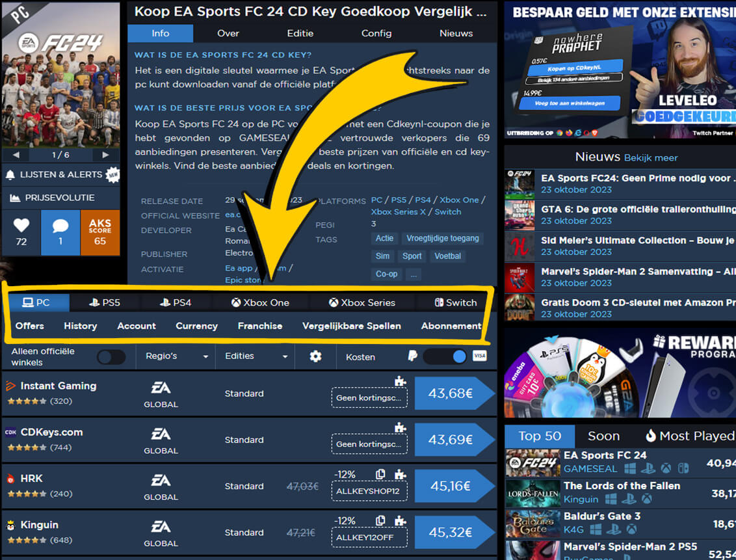Click extension puzzle icon on Instant Gaming row
Viewport: 736px width, 560px height.
click(x=400, y=380)
